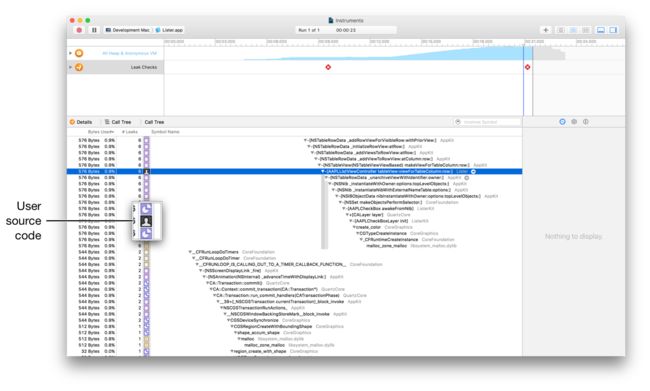The width and height of the screenshot is (650, 391).
Task: Collapse the __CFRunLoopDoTimers node
Action: [x=190, y=252]
